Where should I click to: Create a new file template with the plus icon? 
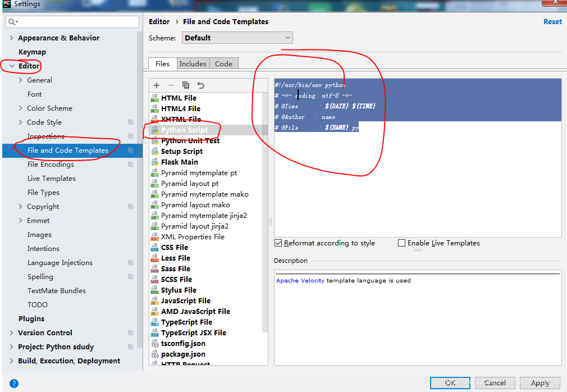[157, 85]
